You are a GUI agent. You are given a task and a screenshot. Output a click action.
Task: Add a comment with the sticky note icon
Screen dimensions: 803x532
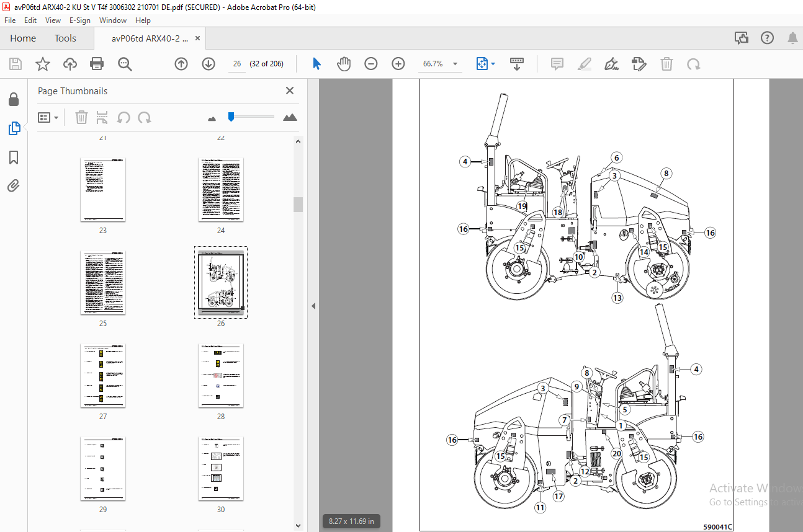(x=557, y=64)
